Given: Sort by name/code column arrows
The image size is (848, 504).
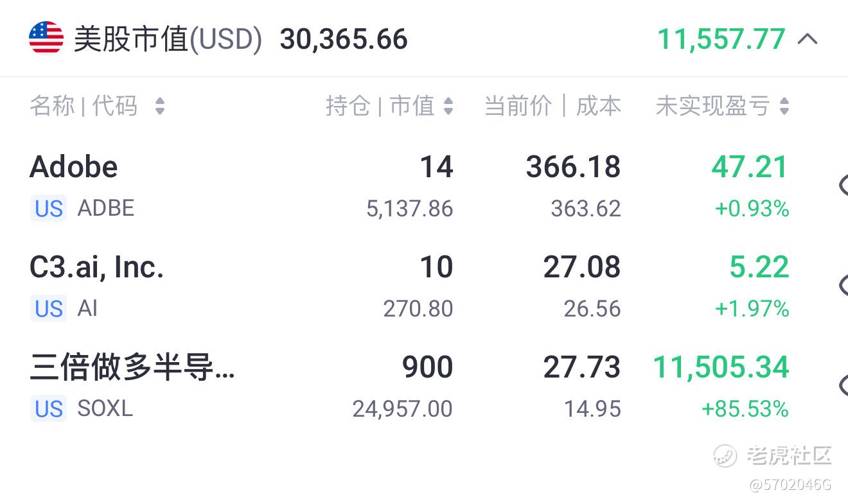Looking at the screenshot, I should point(160,106).
